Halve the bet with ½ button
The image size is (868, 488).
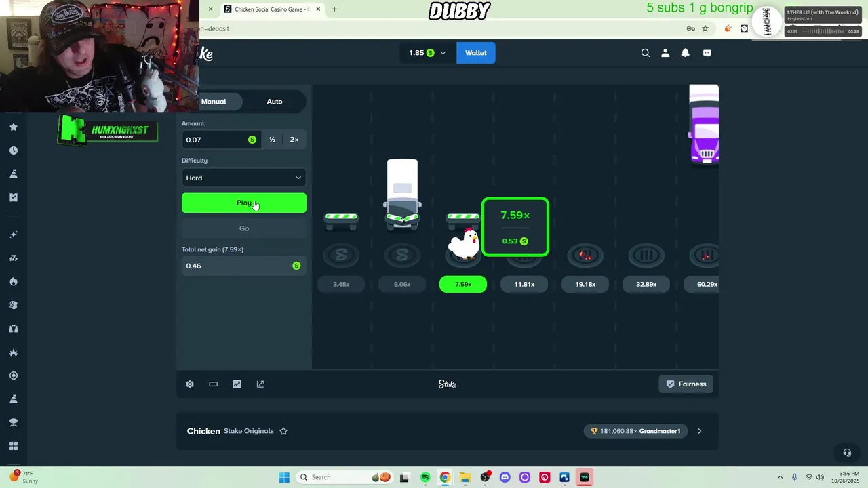coord(273,140)
